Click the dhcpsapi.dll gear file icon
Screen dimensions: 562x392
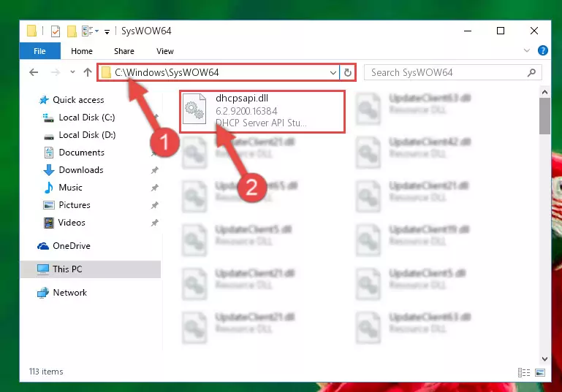click(194, 109)
